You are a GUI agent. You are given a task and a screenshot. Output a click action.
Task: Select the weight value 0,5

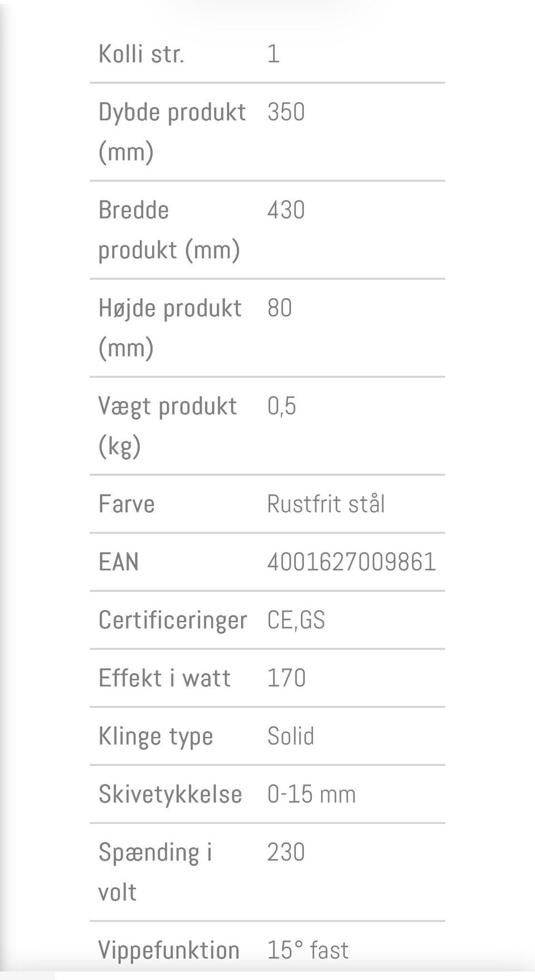pos(281,406)
